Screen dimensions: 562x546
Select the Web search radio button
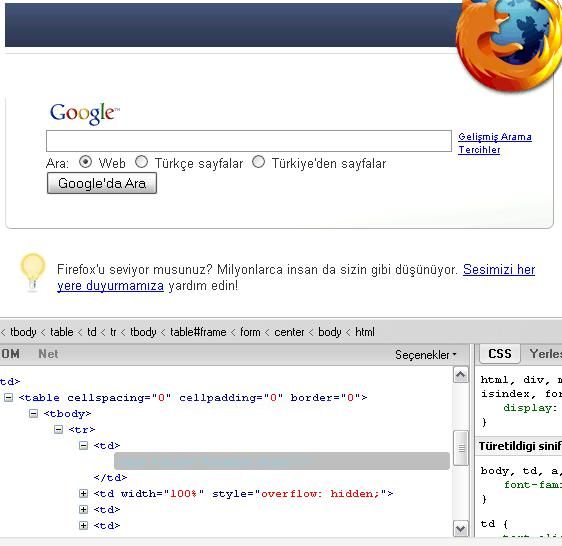[85, 162]
